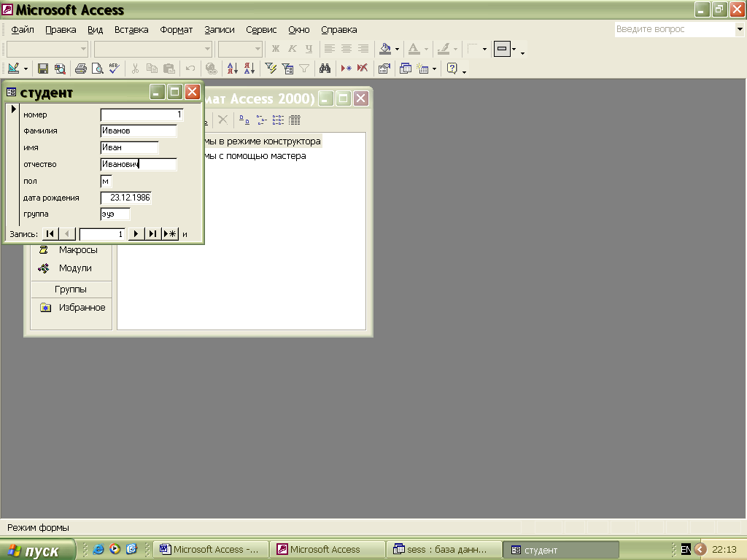Open Print Preview from the toolbar
This screenshot has height=560, width=747.
98,69
